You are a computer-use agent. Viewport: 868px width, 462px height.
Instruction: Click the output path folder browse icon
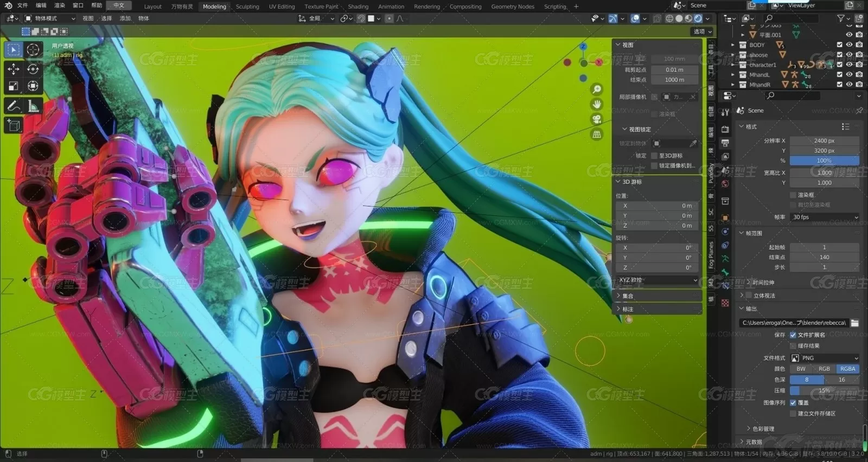[855, 323]
